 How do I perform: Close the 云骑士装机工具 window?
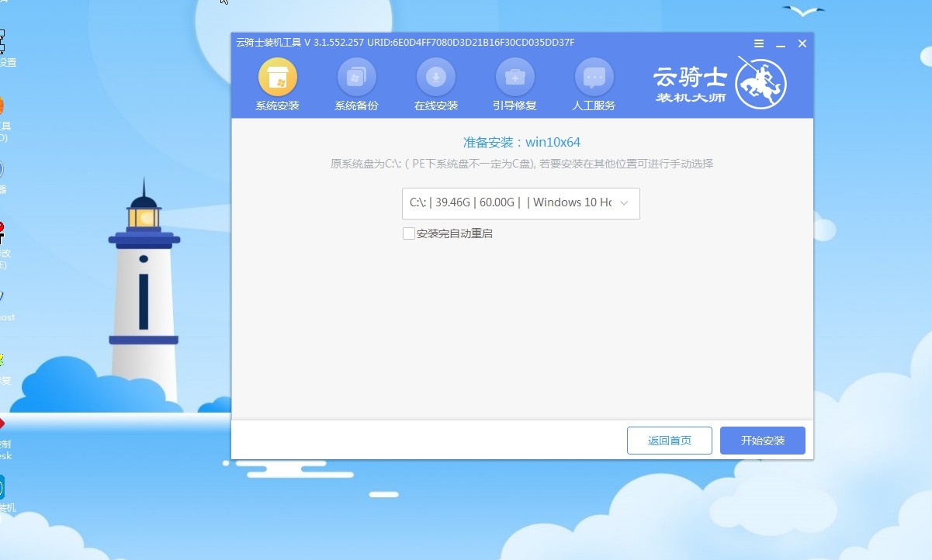click(x=802, y=43)
